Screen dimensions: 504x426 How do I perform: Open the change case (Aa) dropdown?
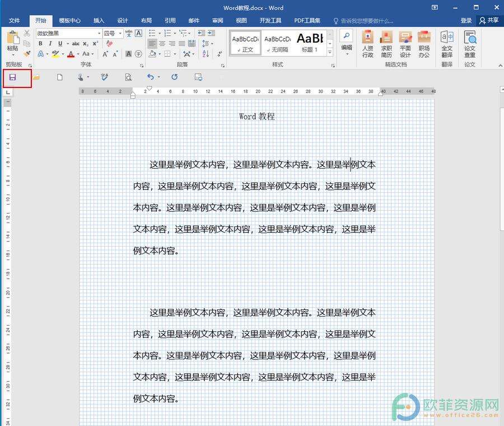[x=88, y=54]
